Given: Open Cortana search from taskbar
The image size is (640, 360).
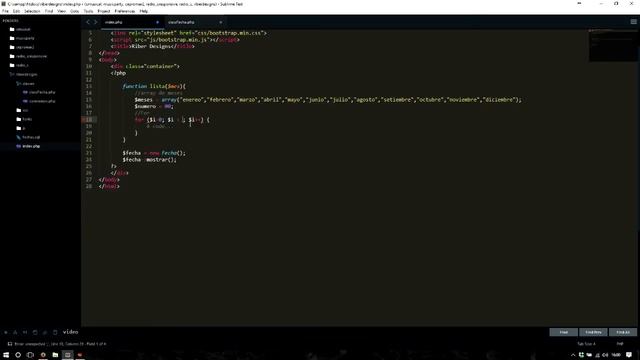Looking at the screenshot, I should 18,355.
